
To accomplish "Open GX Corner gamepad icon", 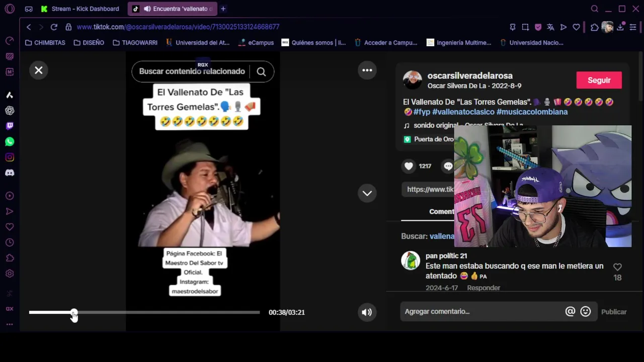I will click(x=29, y=9).
